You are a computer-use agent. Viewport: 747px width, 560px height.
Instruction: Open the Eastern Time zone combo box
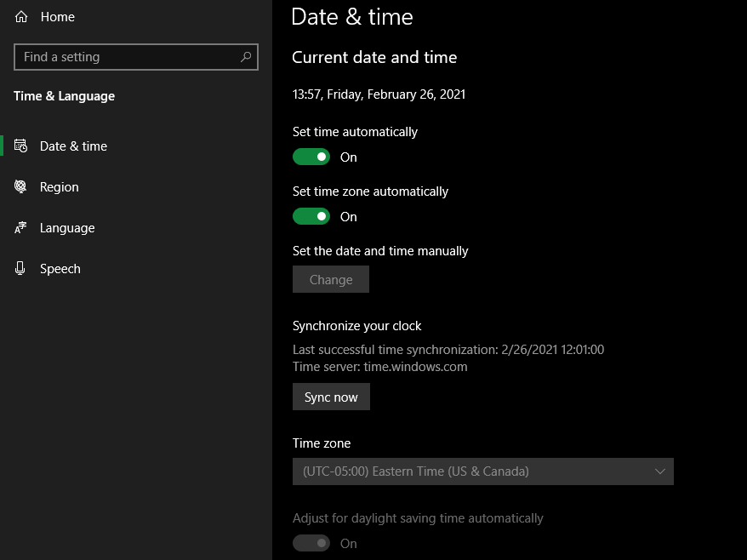482,471
